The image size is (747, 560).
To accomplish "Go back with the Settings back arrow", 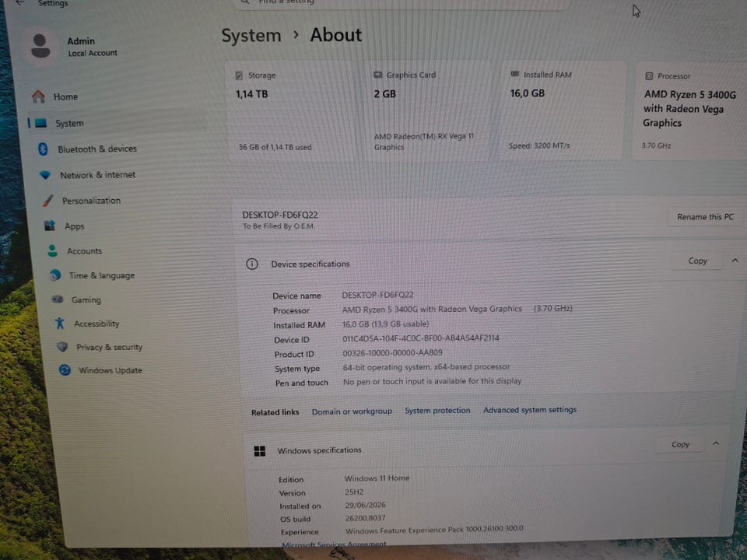I will [x=20, y=3].
